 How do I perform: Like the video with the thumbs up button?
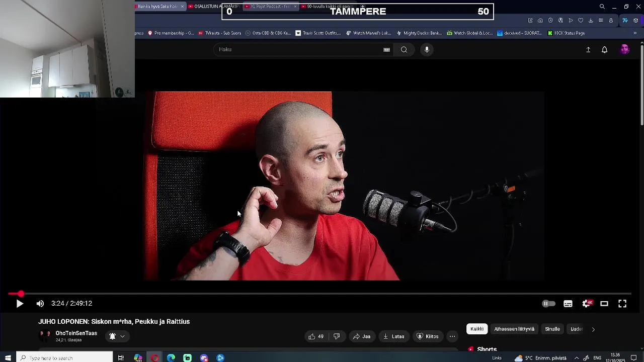point(316,336)
